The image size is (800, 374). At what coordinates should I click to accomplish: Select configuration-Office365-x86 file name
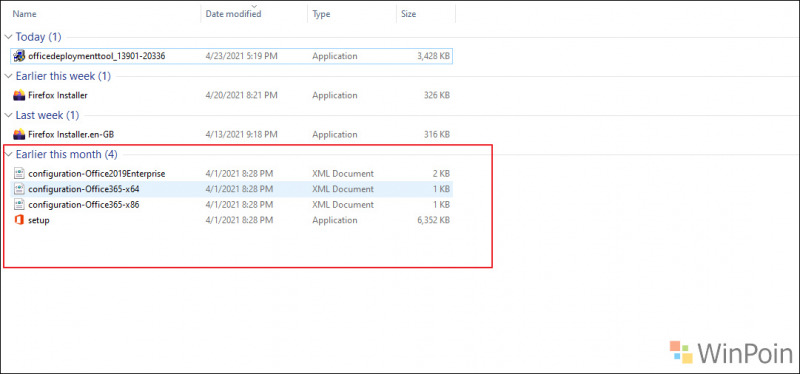(84, 205)
